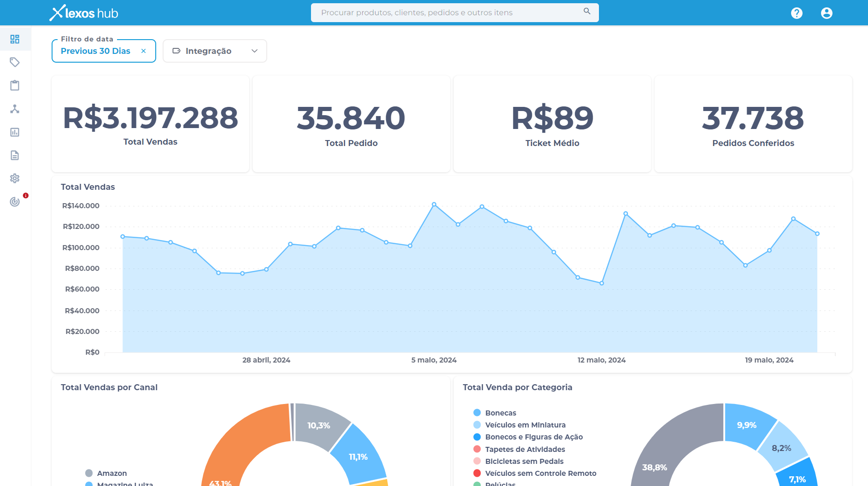Open the settings gear icon

point(15,179)
